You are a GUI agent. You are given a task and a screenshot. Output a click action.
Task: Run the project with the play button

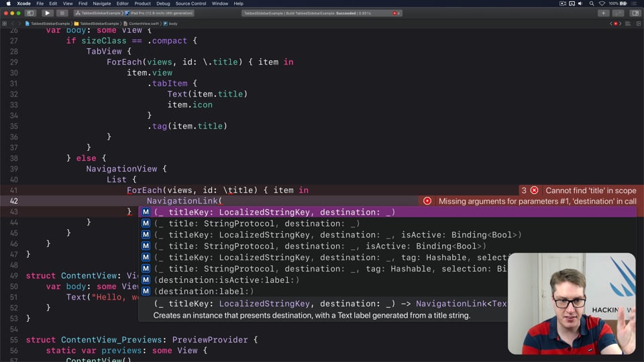point(47,13)
